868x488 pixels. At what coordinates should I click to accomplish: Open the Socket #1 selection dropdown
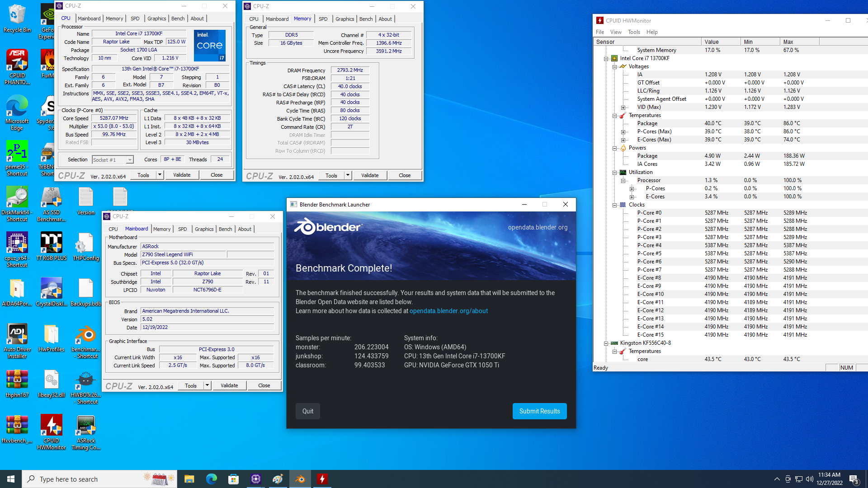pyautogui.click(x=130, y=160)
